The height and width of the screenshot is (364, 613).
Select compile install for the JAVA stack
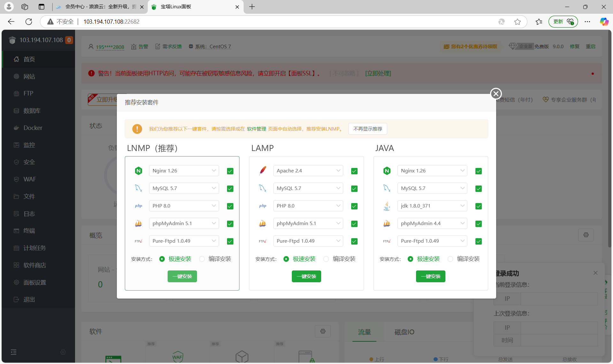click(x=450, y=259)
